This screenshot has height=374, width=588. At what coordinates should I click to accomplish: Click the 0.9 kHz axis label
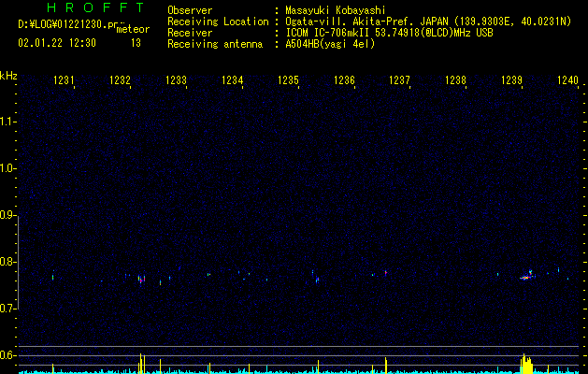(7, 215)
